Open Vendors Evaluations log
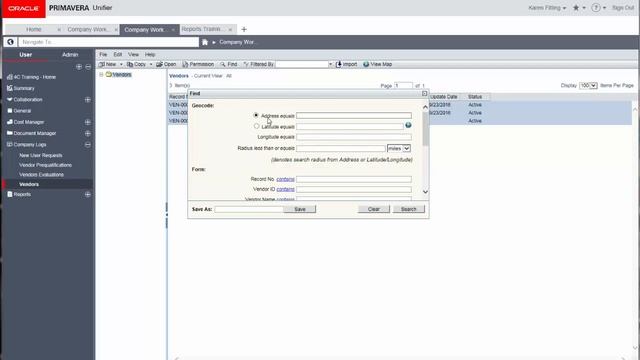This screenshot has width=640, height=360. (41, 175)
